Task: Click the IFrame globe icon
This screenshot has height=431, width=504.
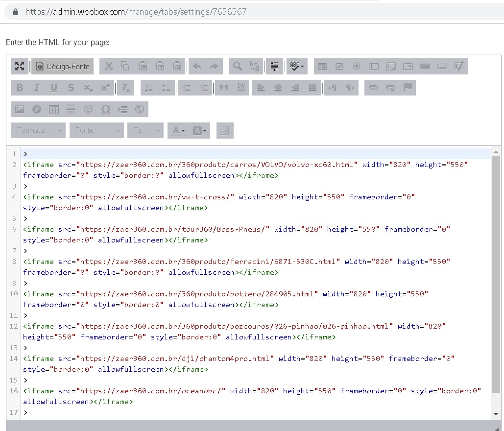Action: tap(140, 109)
